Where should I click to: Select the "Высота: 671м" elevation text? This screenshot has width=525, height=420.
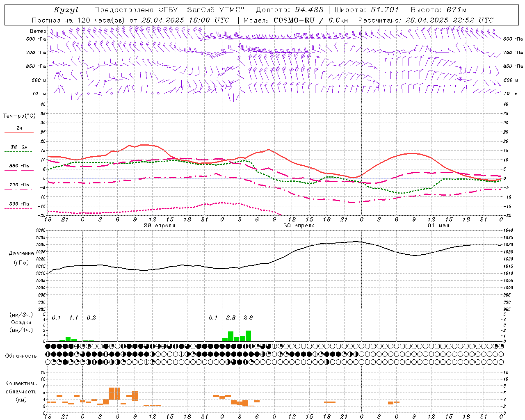[438, 10]
